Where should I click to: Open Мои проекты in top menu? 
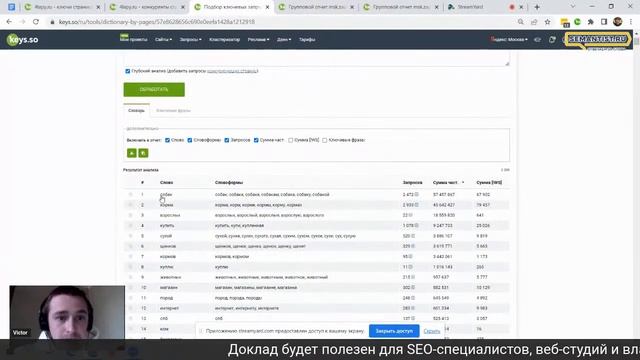(133, 40)
